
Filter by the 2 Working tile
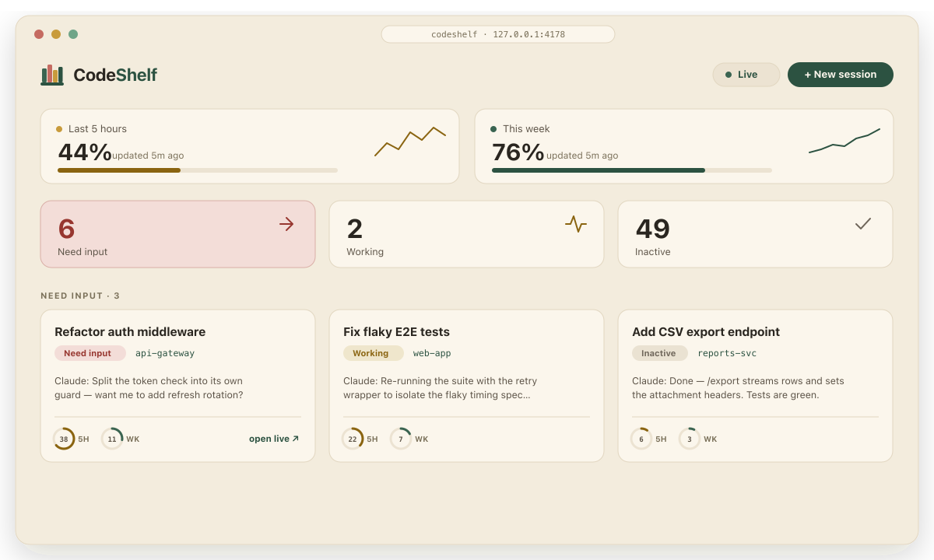coord(467,234)
